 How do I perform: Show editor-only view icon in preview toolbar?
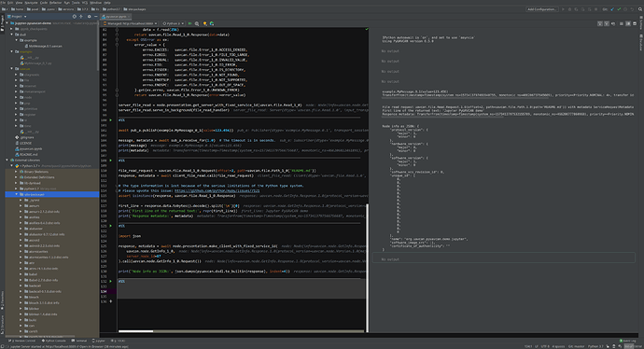622,24
